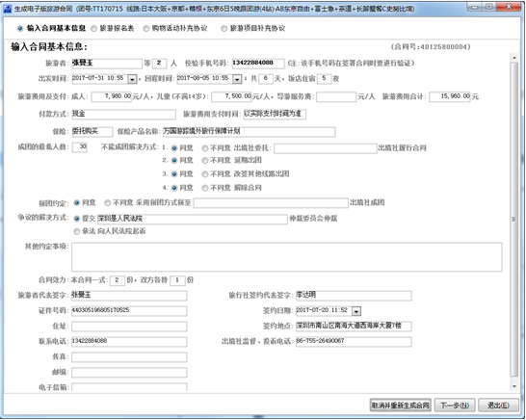Viewport: 526px width, 420px height.
Task: Open the 出发时间 date dropdown
Action: click(x=132, y=79)
